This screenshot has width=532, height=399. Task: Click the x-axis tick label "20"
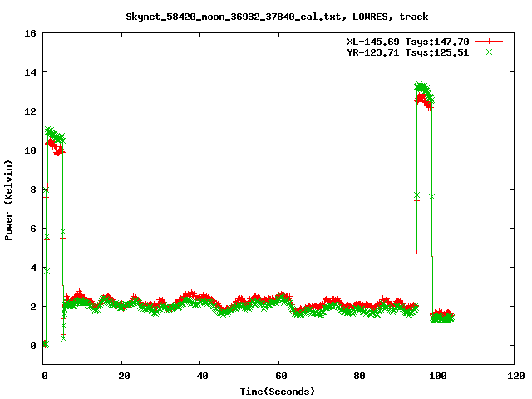click(124, 376)
